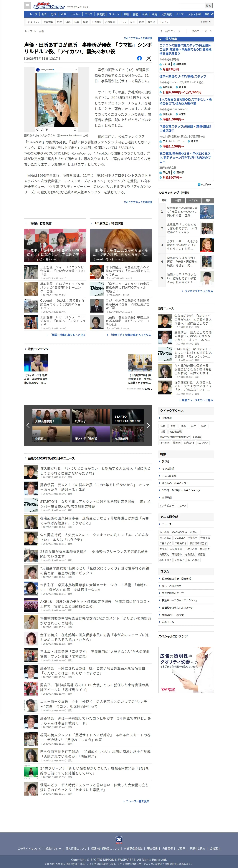
Task: Open the ゴルフ navigation tab
Action: click(x=89, y=14)
